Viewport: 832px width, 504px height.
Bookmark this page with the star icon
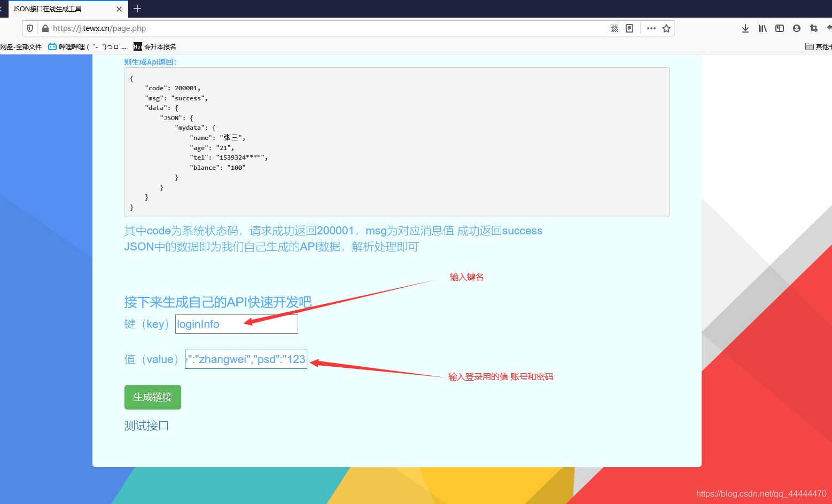(666, 28)
